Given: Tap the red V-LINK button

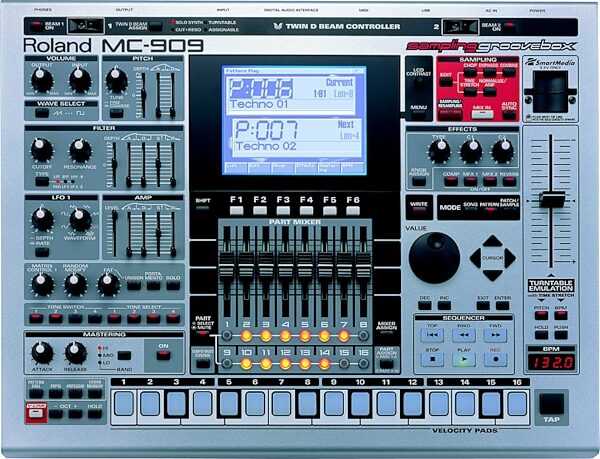Looking at the screenshot, I should pos(36,413).
